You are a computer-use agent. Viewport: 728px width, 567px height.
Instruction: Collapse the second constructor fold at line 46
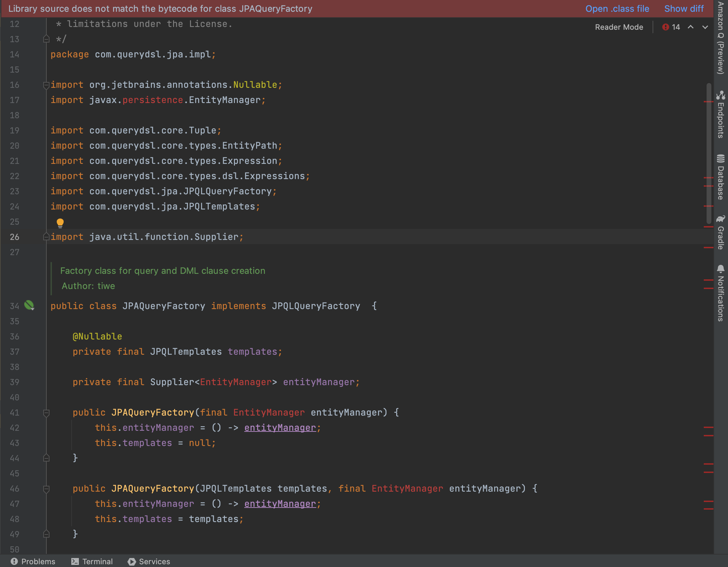point(46,489)
